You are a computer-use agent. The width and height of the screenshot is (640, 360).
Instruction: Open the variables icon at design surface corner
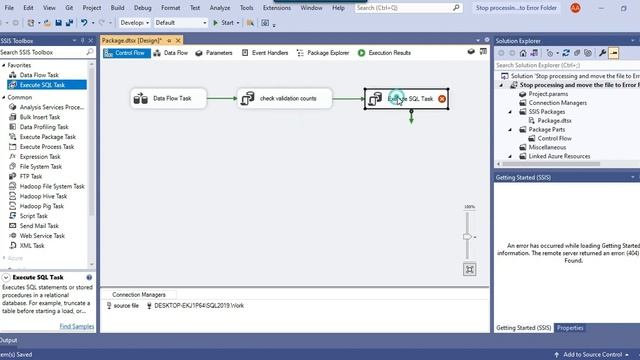471,52
